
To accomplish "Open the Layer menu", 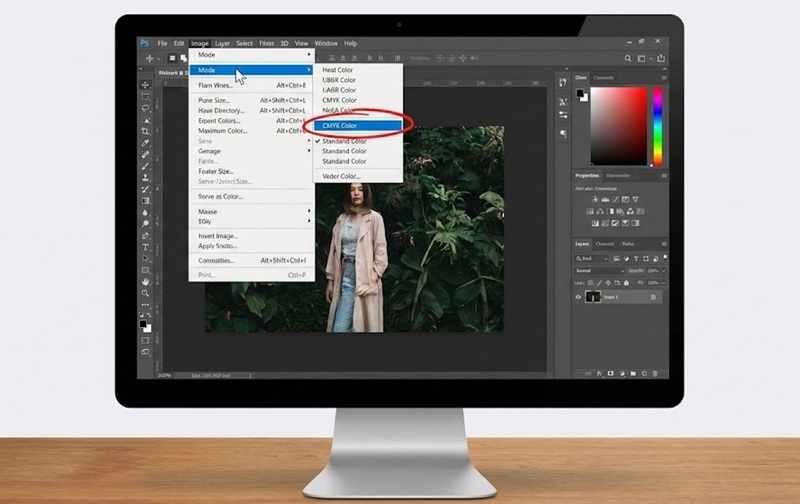I will (222, 43).
